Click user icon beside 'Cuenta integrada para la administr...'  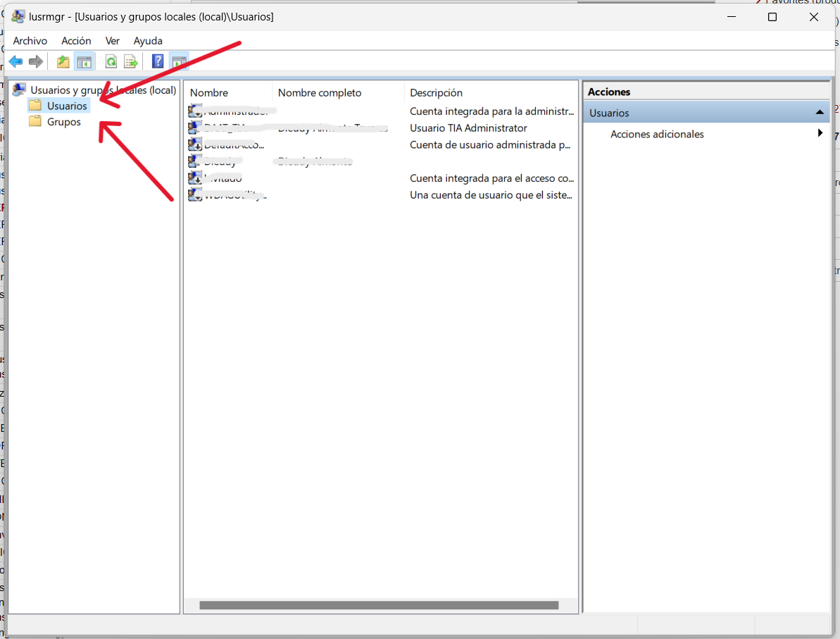click(x=195, y=111)
